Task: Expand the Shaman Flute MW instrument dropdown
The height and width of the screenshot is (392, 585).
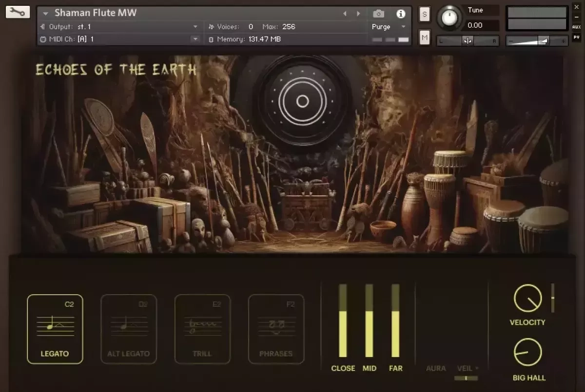Action: pos(46,14)
